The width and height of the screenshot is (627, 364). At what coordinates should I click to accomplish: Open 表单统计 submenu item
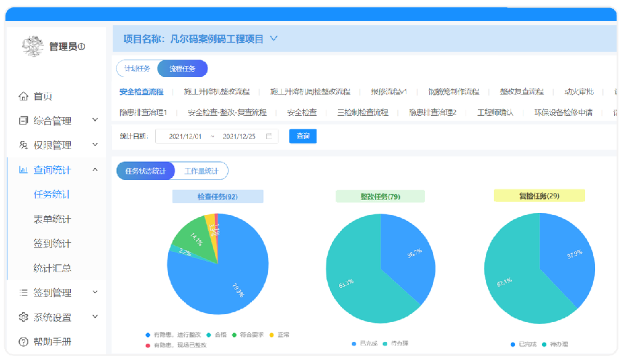click(52, 219)
